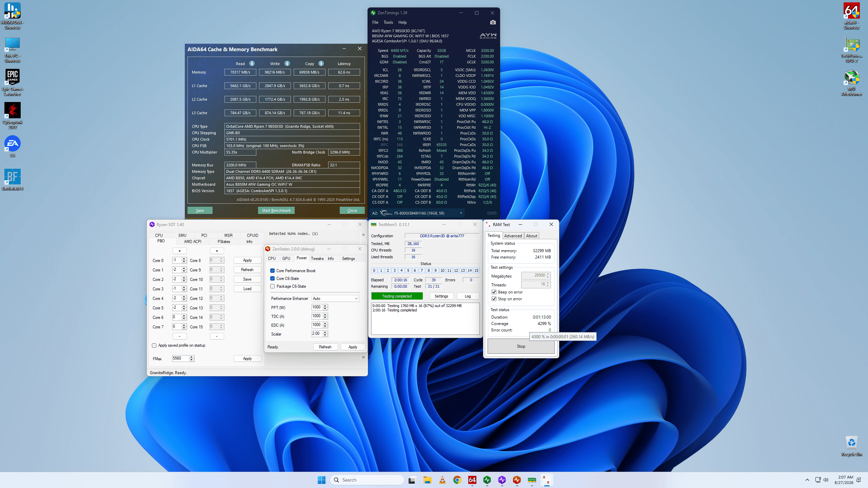Switch to Ryzen SDT on taskbar
This screenshot has height=488, width=868.
point(502,480)
